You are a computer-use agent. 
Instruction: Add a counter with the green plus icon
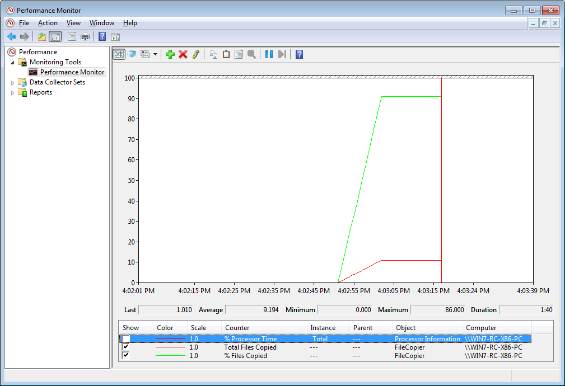[x=170, y=54]
